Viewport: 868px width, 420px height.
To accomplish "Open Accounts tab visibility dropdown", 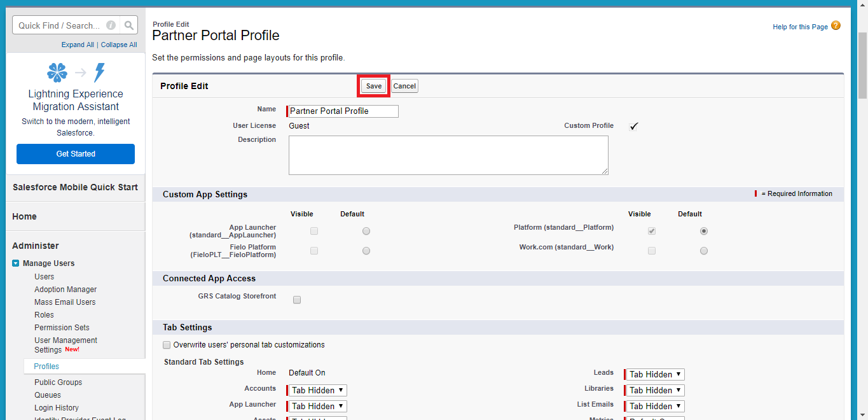I will (318, 390).
